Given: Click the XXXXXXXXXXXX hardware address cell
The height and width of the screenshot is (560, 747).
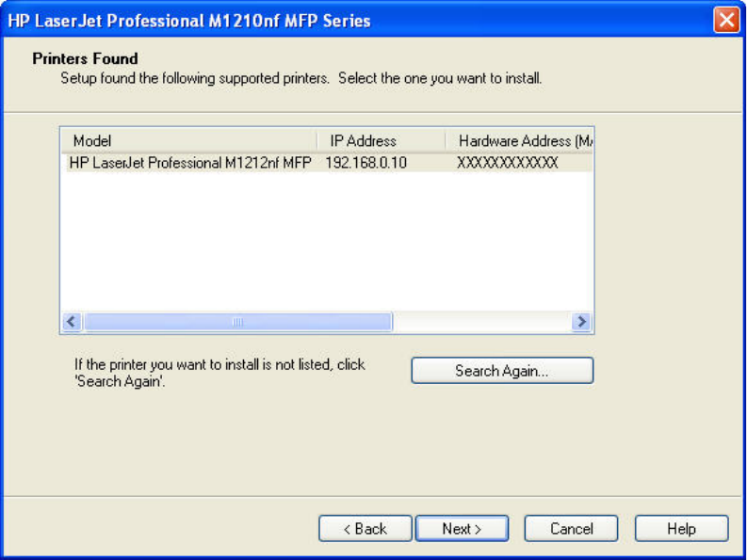Looking at the screenshot, I should [508, 163].
